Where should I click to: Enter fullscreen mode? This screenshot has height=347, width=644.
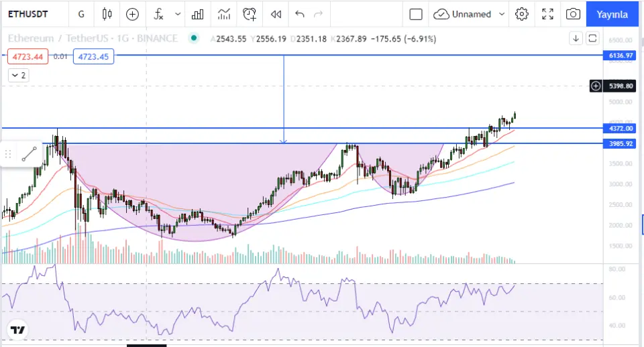tap(547, 14)
